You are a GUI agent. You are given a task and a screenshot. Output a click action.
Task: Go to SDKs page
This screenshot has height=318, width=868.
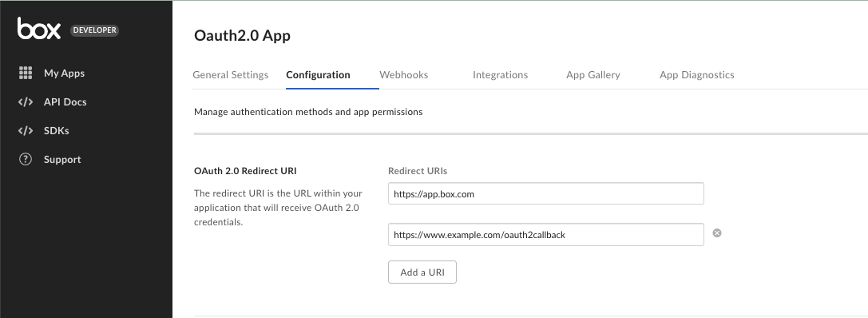[57, 131]
